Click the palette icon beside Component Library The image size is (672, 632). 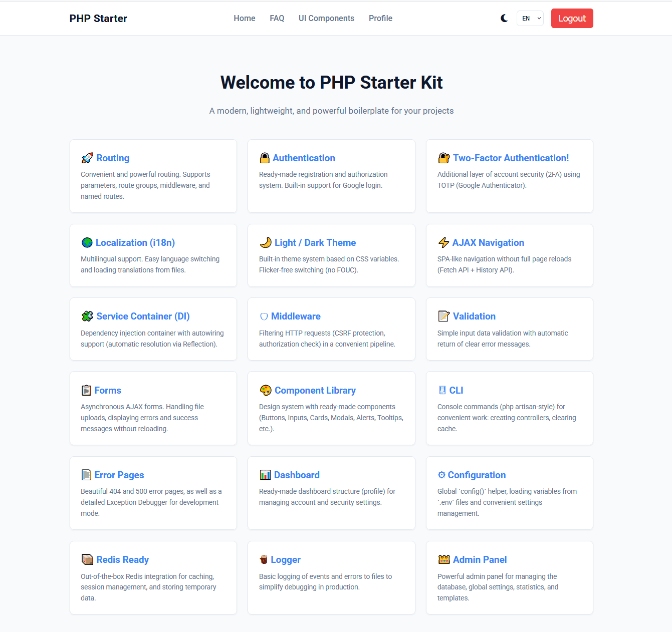pos(266,390)
